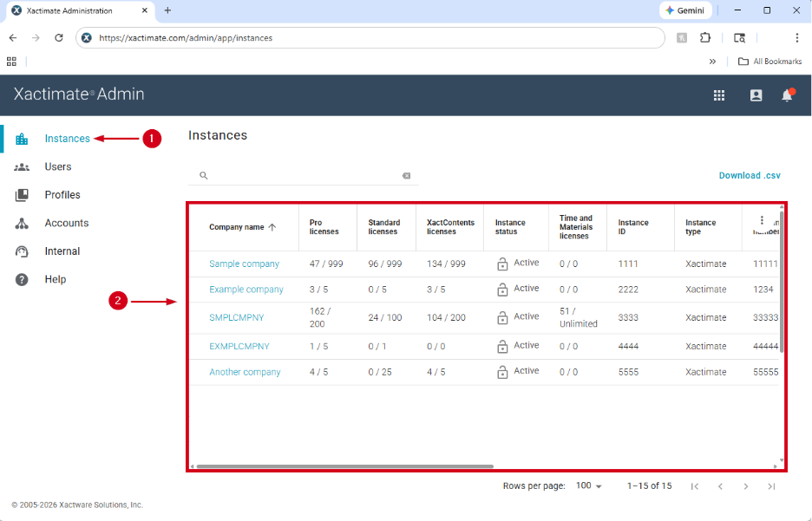Open the apps grid icon in header
Screen dimensions: 812x521
coord(719,95)
